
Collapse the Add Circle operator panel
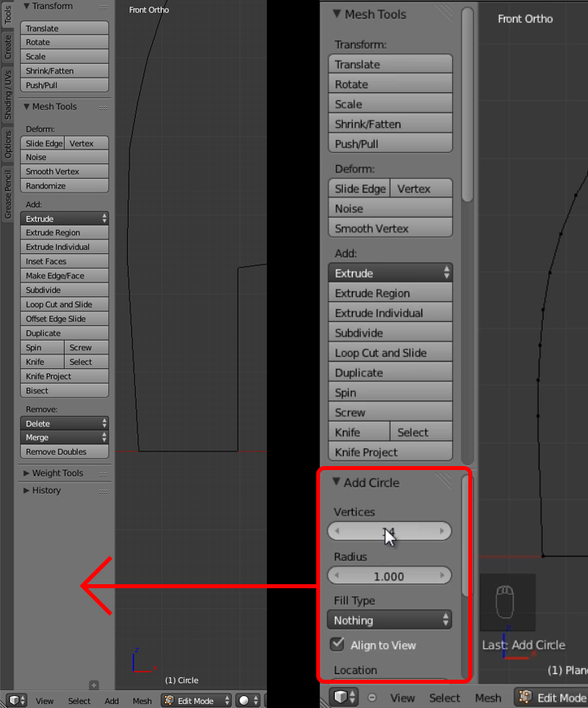point(336,481)
